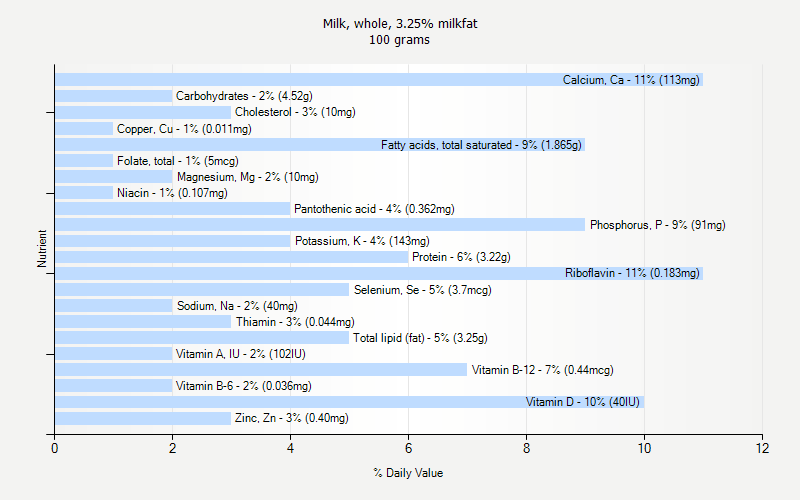Viewport: 800px width, 500px height.
Task: Click the 'Cholesterol - 3% (10mg)' label
Action: pos(295,112)
